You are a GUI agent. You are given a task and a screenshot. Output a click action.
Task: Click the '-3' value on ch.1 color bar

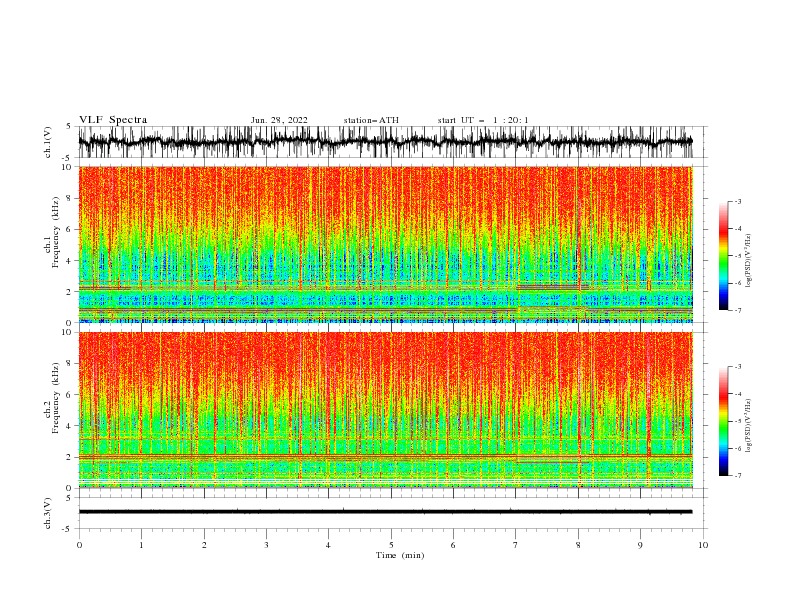point(737,201)
